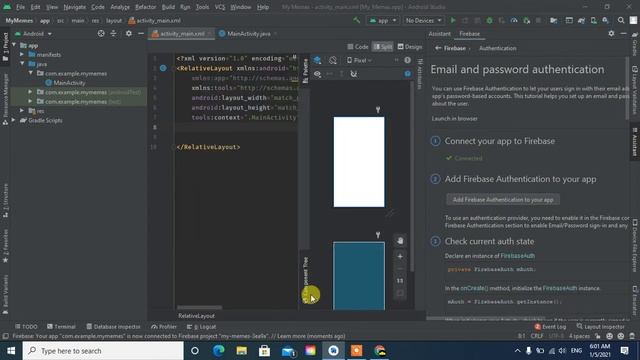Hide the Assistant panel with the minus icon

click(623, 33)
